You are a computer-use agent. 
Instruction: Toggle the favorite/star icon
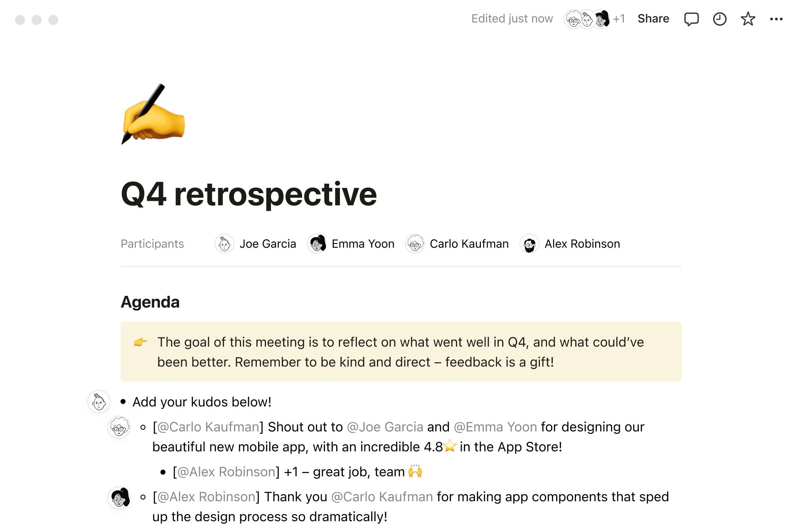coord(748,18)
